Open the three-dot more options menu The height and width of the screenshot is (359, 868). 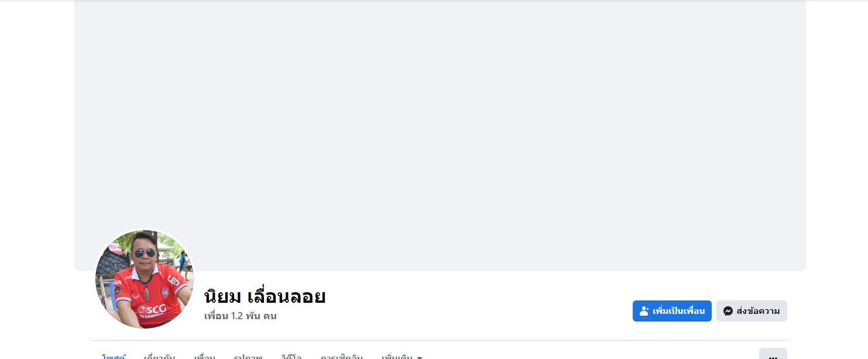773,355
